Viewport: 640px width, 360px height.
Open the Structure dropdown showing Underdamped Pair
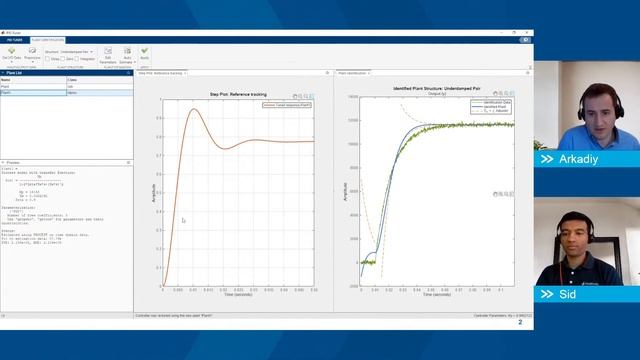tap(77, 52)
